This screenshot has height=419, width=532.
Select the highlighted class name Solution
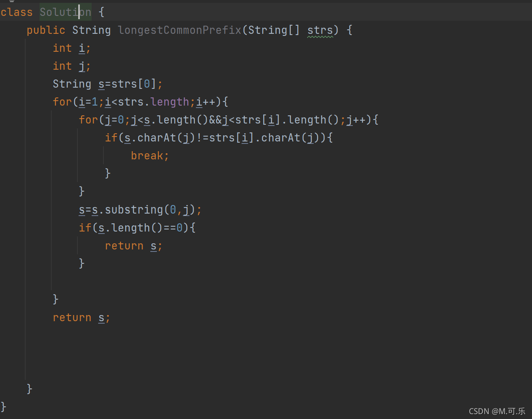[x=65, y=12]
